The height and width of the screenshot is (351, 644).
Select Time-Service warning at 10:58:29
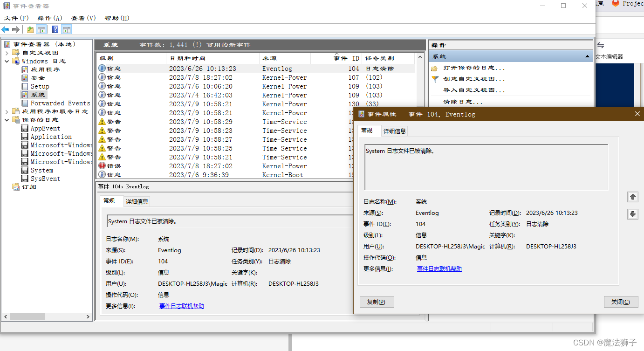(226, 122)
